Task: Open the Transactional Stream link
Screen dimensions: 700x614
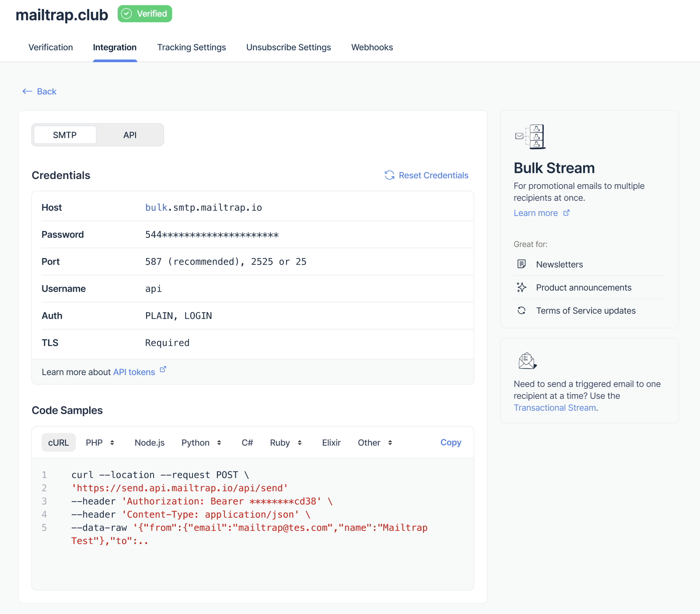Action: click(x=554, y=408)
